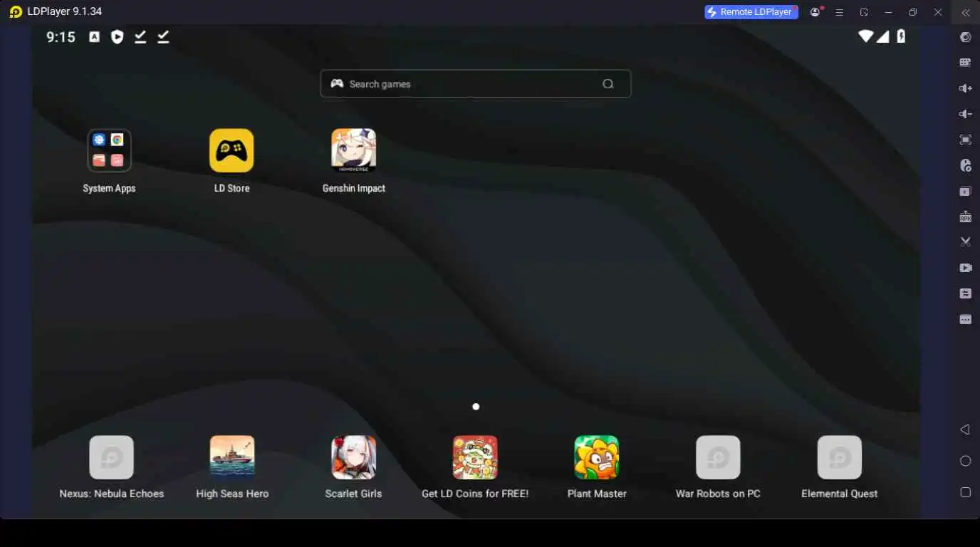Click the mini-window mode icon in title bar
The image size is (980, 547).
tap(864, 12)
